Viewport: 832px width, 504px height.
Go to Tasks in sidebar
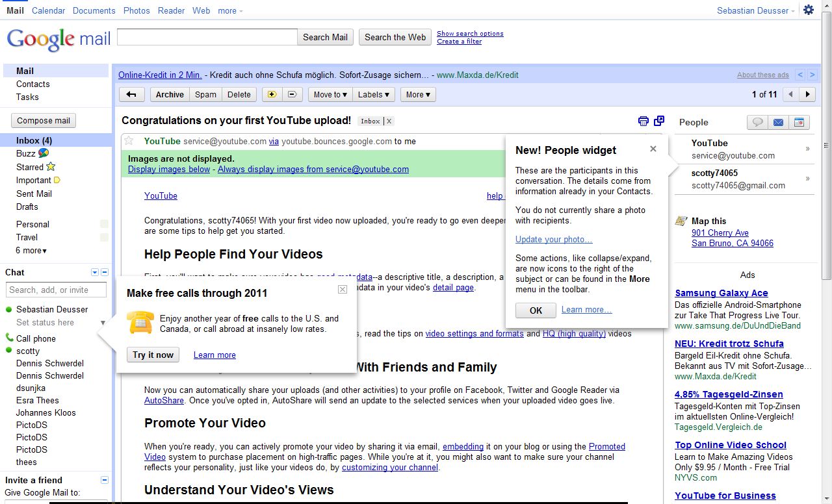tap(27, 97)
